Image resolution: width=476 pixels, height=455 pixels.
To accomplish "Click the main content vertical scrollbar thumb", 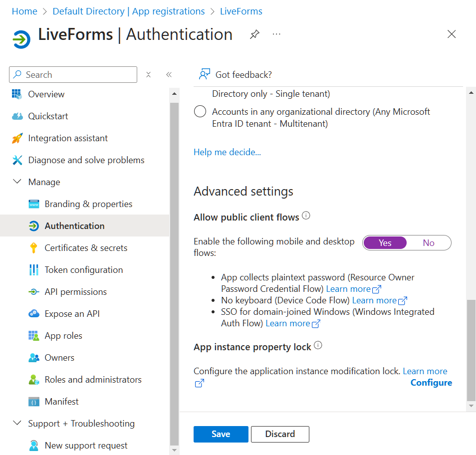I will [x=471, y=349].
